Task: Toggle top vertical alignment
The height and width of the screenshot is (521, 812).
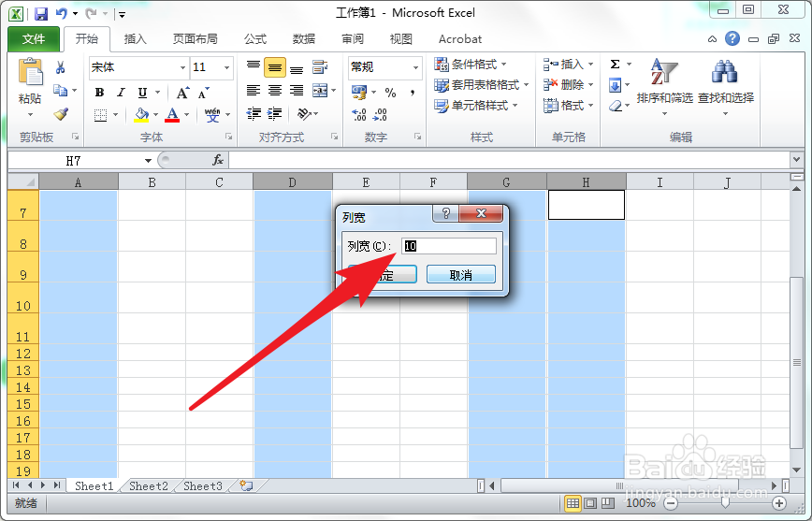Action: [x=254, y=66]
